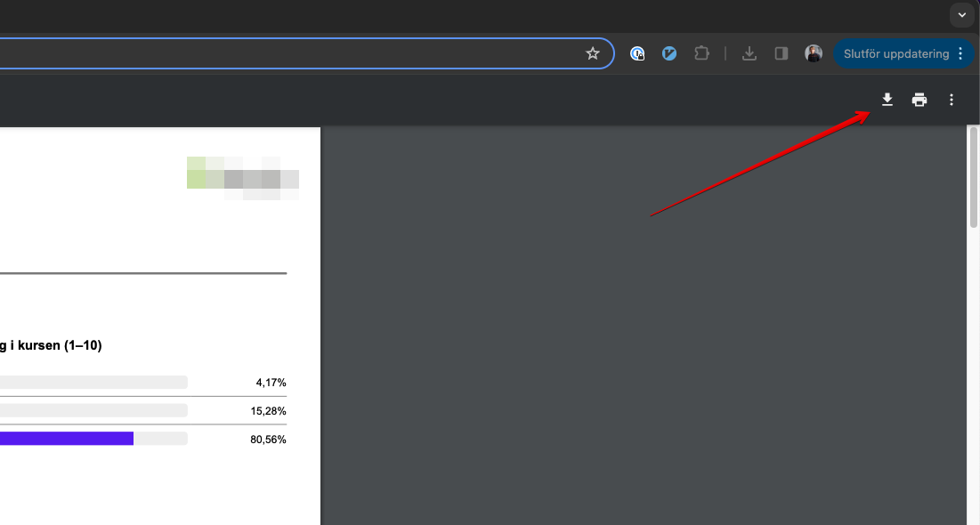Screen dimensions: 980x525
Task: Open the 1Password extension icon
Action: click(637, 53)
